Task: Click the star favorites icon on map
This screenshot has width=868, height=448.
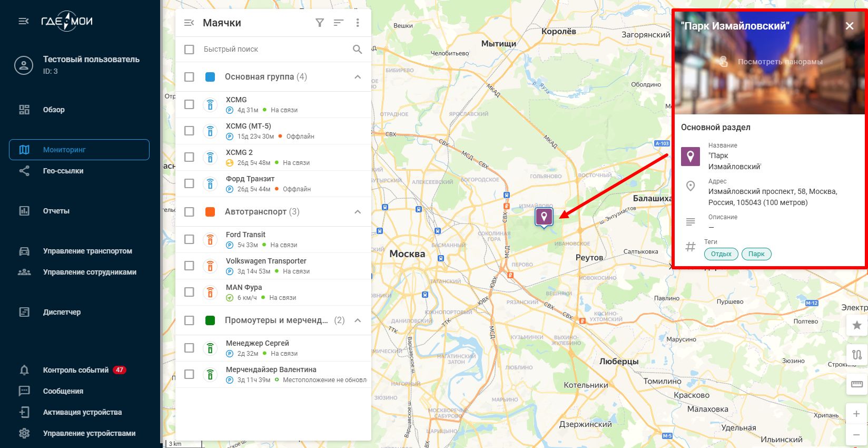Action: pos(857,325)
